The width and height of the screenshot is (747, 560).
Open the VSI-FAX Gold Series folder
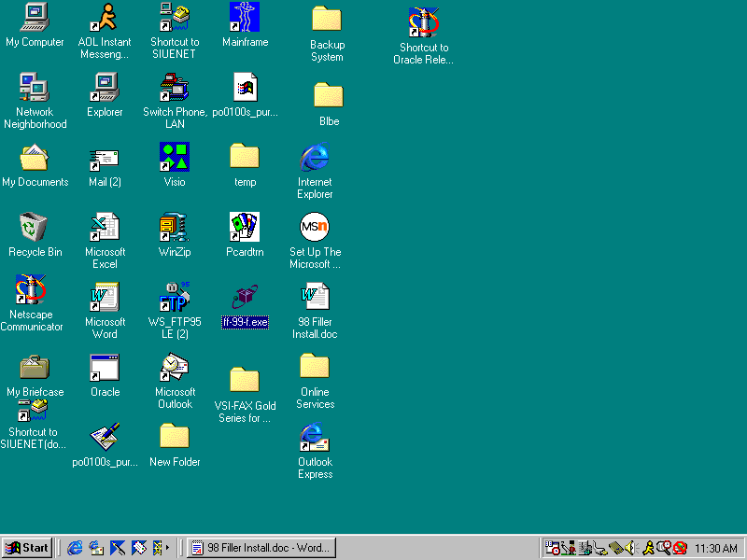pyautogui.click(x=245, y=380)
